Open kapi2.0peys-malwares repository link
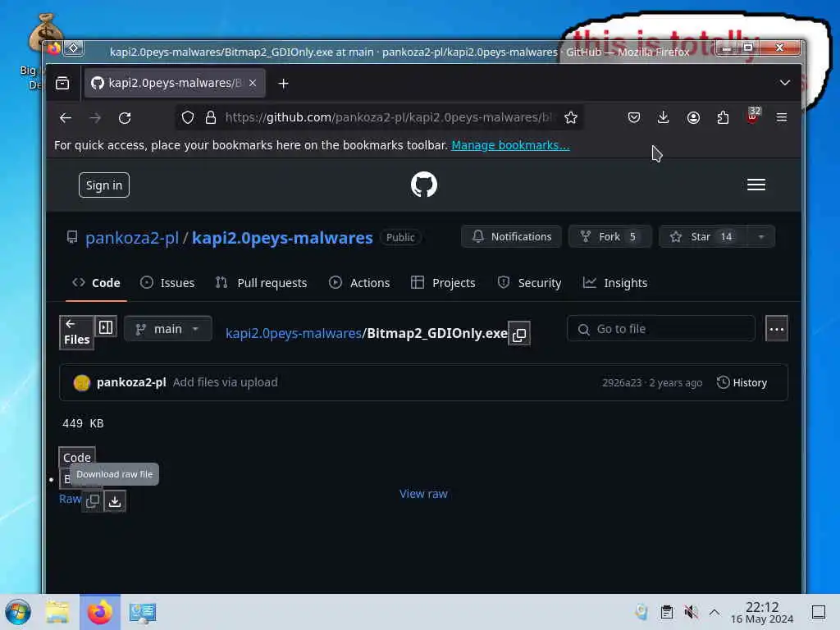The width and height of the screenshot is (840, 630). point(282,238)
